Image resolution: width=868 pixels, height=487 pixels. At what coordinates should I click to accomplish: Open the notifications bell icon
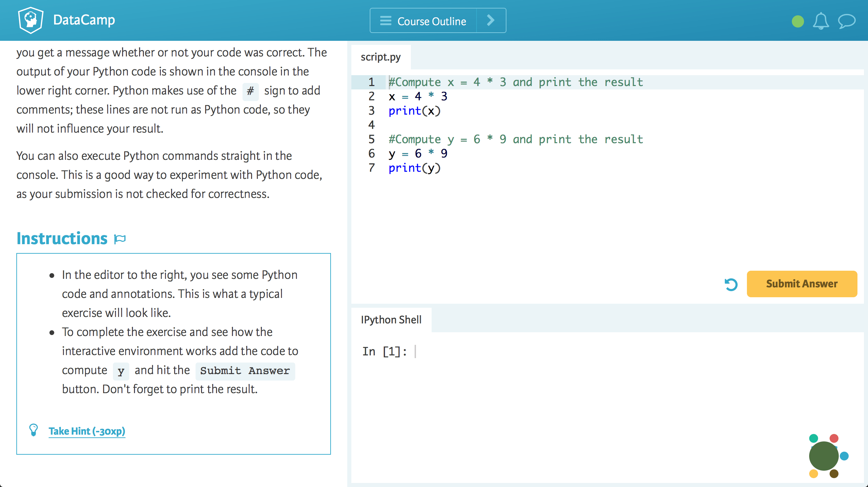(x=820, y=21)
